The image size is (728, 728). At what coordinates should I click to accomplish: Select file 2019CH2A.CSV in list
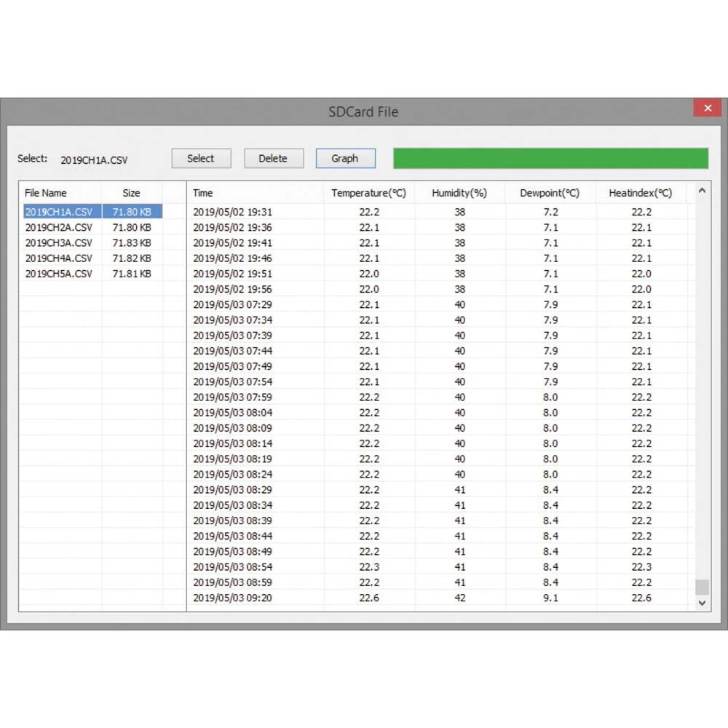coord(59,227)
